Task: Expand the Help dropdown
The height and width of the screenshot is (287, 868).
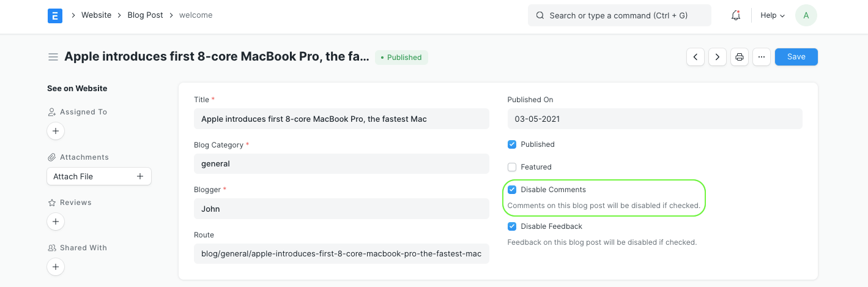Action: 772,15
